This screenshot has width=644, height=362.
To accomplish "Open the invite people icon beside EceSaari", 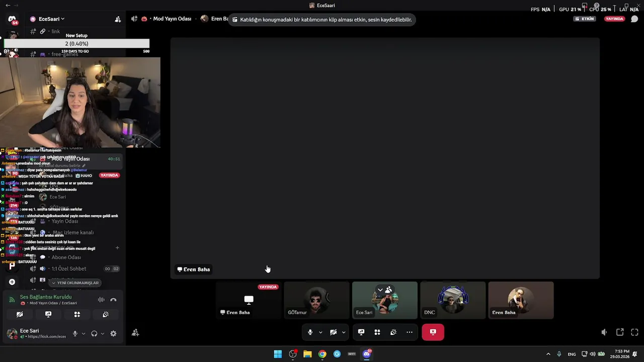I will pos(118,19).
